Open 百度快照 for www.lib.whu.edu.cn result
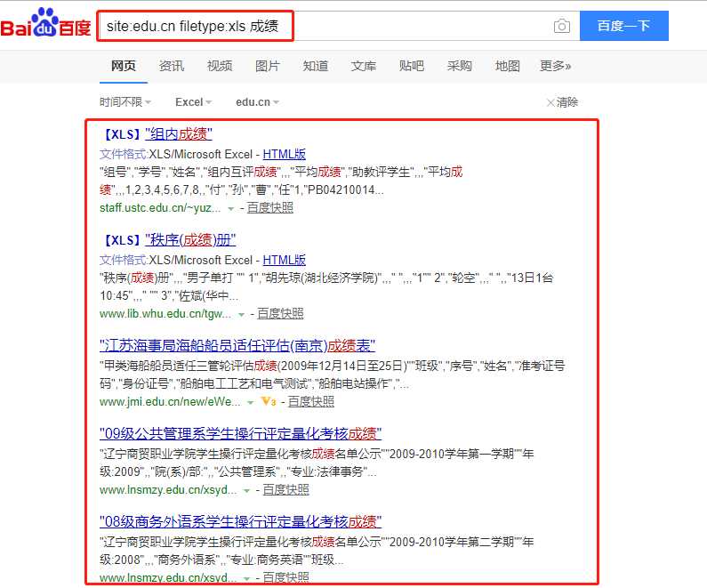The image size is (707, 588). (x=280, y=314)
